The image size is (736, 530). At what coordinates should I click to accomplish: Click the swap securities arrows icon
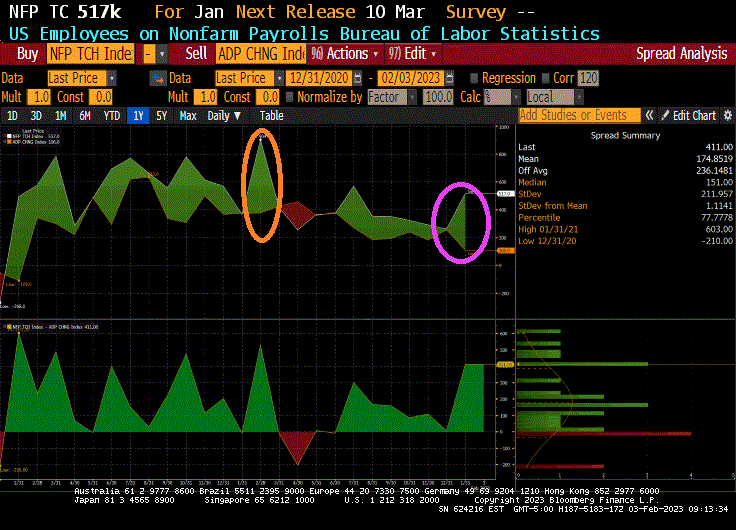[157, 78]
